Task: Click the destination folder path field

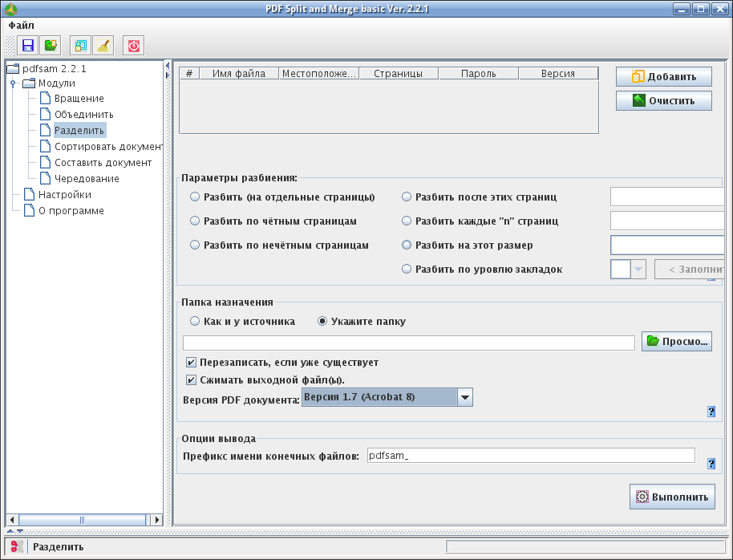Action: (408, 343)
